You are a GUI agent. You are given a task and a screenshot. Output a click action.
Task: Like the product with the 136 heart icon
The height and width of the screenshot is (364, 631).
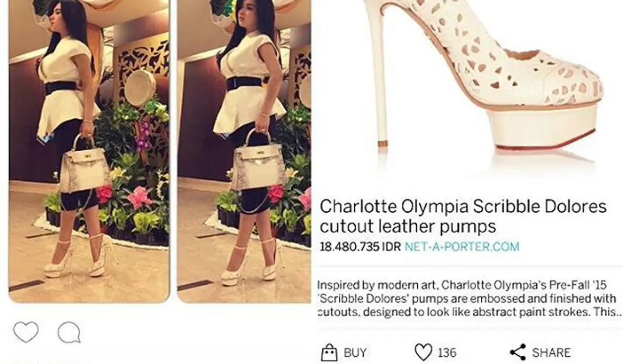423,353
